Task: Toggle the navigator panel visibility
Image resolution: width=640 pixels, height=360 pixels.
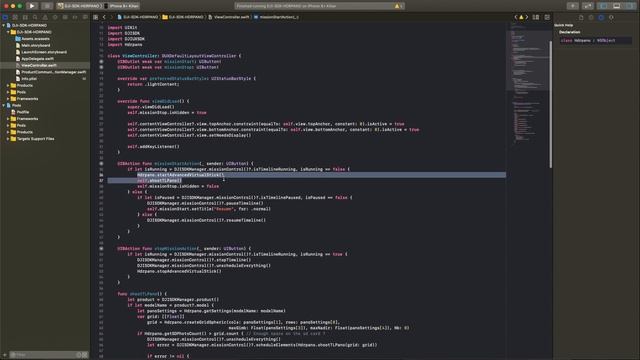Action: [x=603, y=6]
